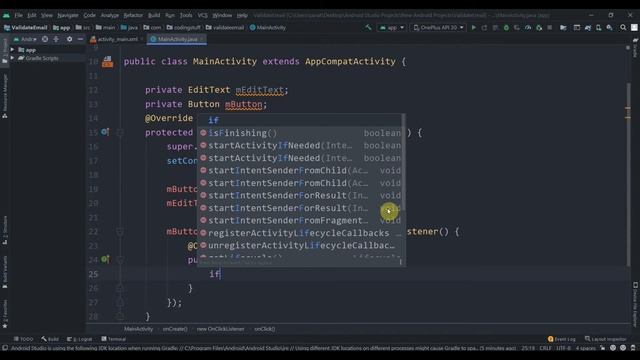This screenshot has height=360, width=640.
Task: Click the autocomplete popup scrollbar
Action: point(403,161)
